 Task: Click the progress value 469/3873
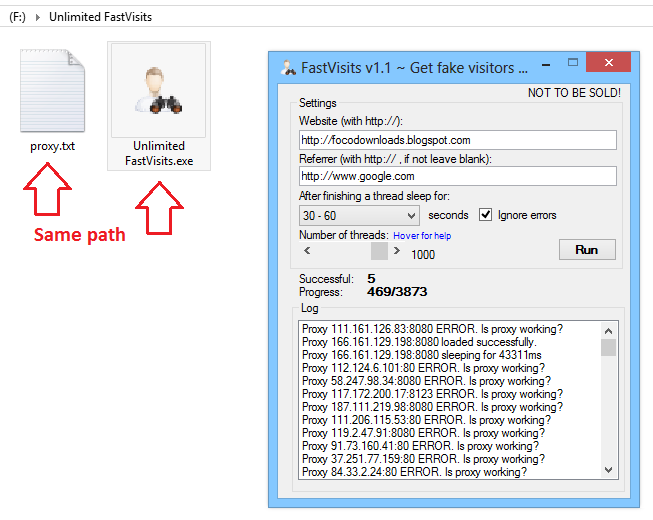397,291
